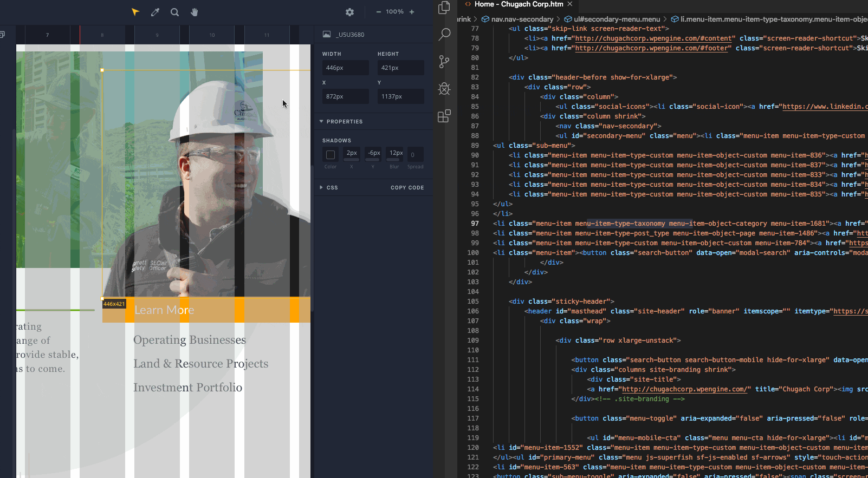Open the Run and Debug view
This screenshot has width=868, height=478.
coord(444,89)
